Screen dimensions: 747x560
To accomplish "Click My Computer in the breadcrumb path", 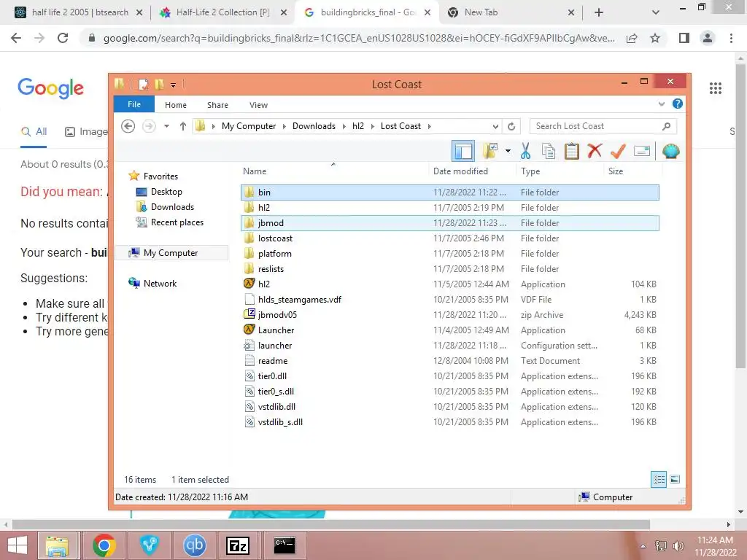I will 249,126.
